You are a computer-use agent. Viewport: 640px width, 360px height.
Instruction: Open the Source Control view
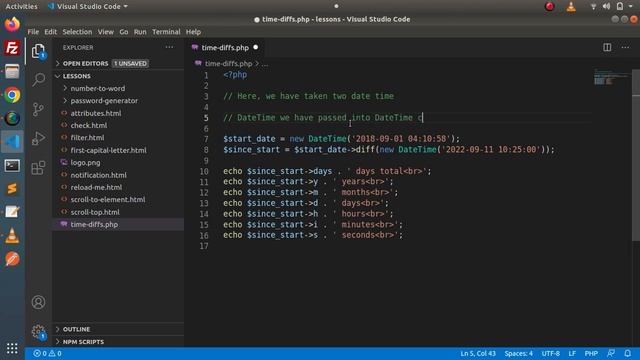[38, 109]
